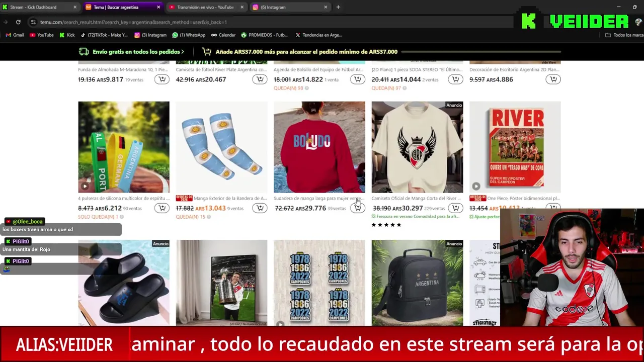
Task: Add 4 pulseras de silicona to cart
Action: [x=162, y=208]
